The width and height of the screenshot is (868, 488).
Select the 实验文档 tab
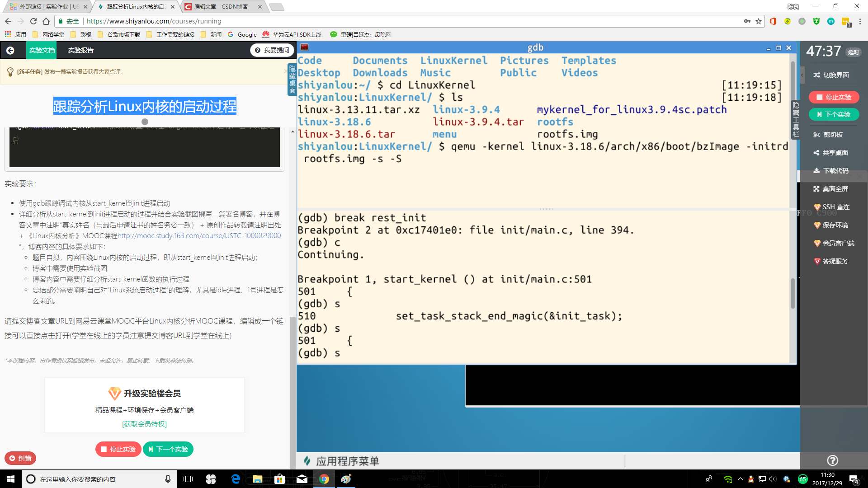(42, 50)
